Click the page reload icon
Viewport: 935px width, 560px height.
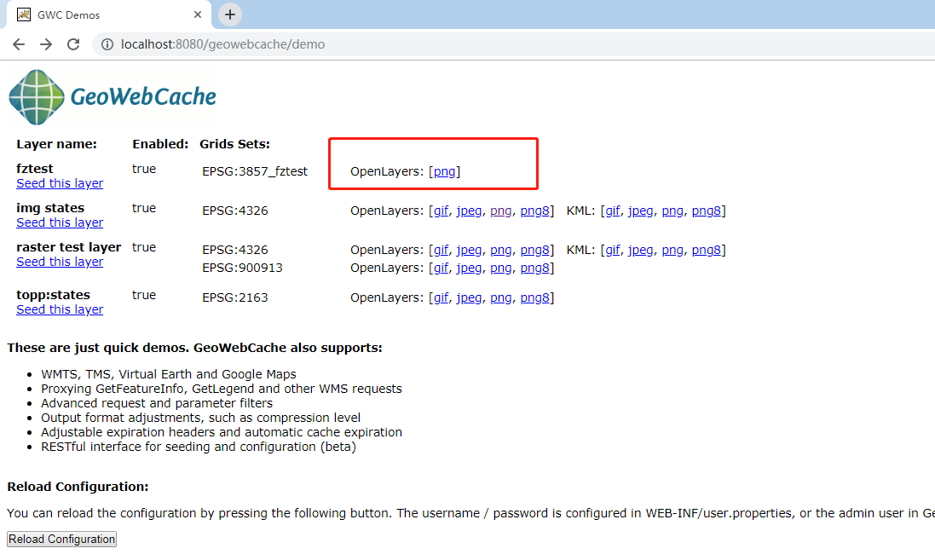(x=73, y=43)
